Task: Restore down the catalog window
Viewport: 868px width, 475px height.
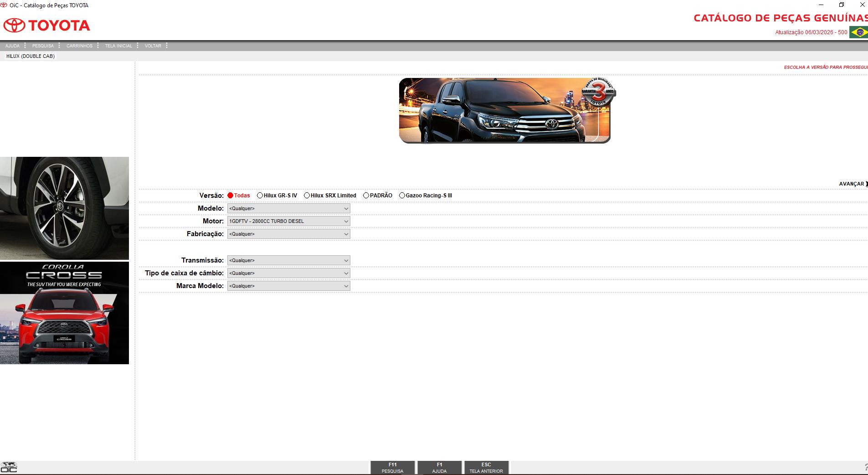Action: (x=842, y=5)
